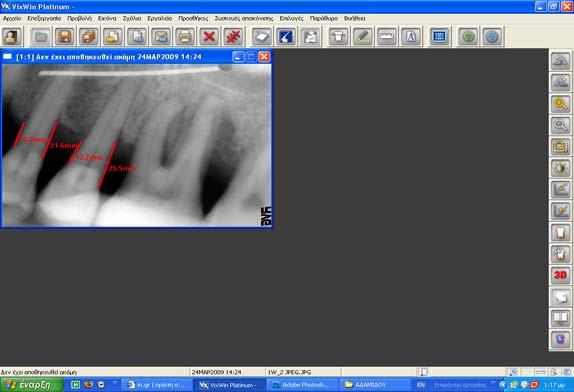The image size is (574, 392).
Task: Open the Βοήθεια menu
Action: 354,18
